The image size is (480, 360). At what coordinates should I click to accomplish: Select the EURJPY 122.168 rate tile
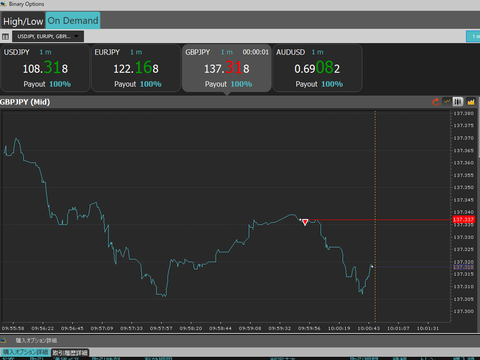coord(136,68)
